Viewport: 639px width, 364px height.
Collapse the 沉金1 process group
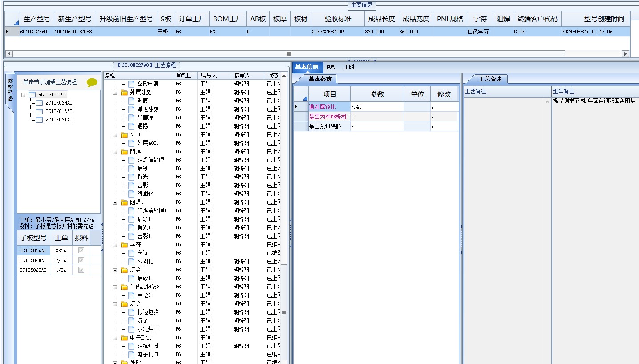pyautogui.click(x=115, y=270)
